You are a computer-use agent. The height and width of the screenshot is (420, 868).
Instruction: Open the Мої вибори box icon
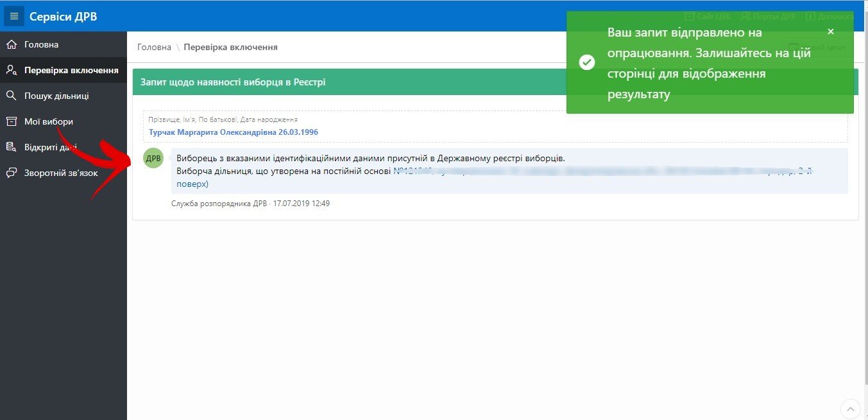(11, 121)
